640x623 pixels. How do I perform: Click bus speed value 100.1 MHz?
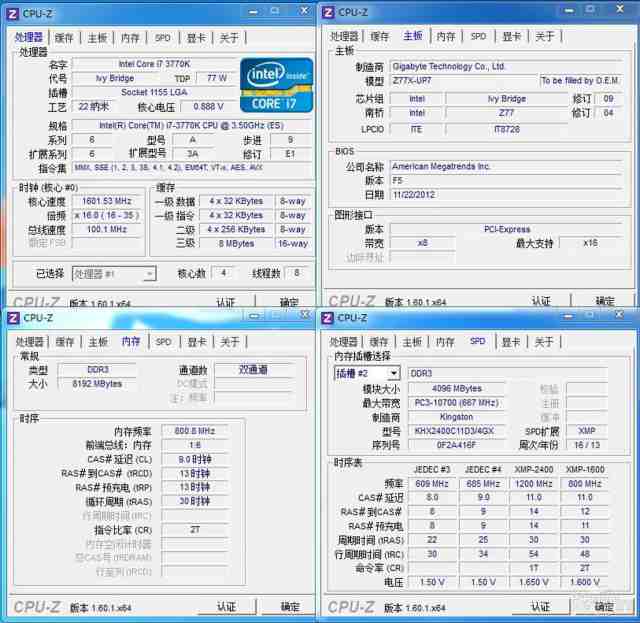point(107,229)
